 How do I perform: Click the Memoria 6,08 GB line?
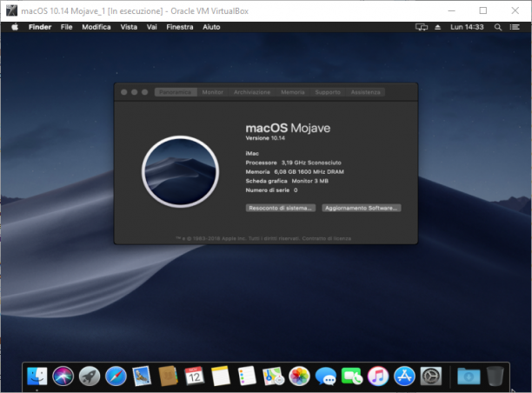coord(295,172)
